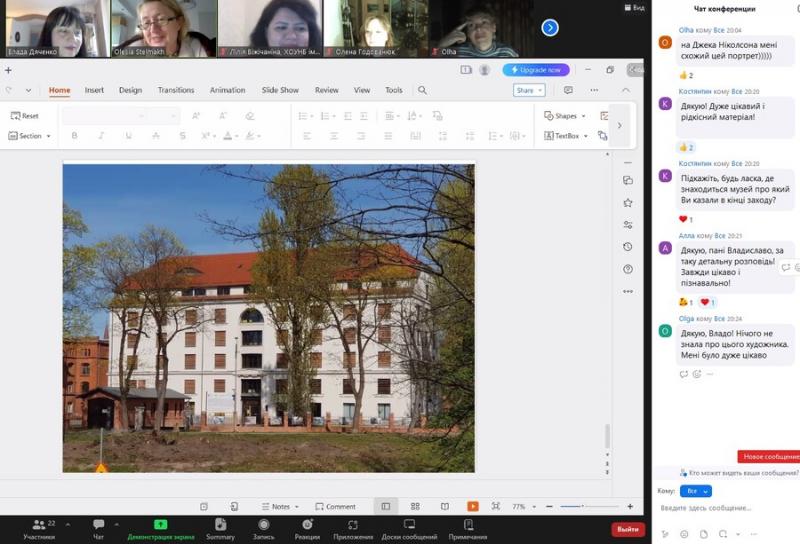Viewport: 800px width, 544px height.
Task: Open the Section dropdown
Action: pos(30,136)
